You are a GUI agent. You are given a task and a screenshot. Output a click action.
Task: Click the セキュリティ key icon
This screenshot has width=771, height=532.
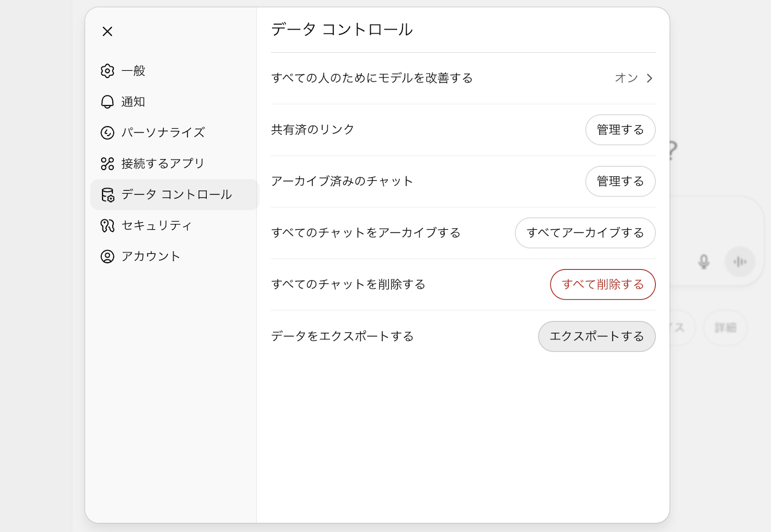107,225
